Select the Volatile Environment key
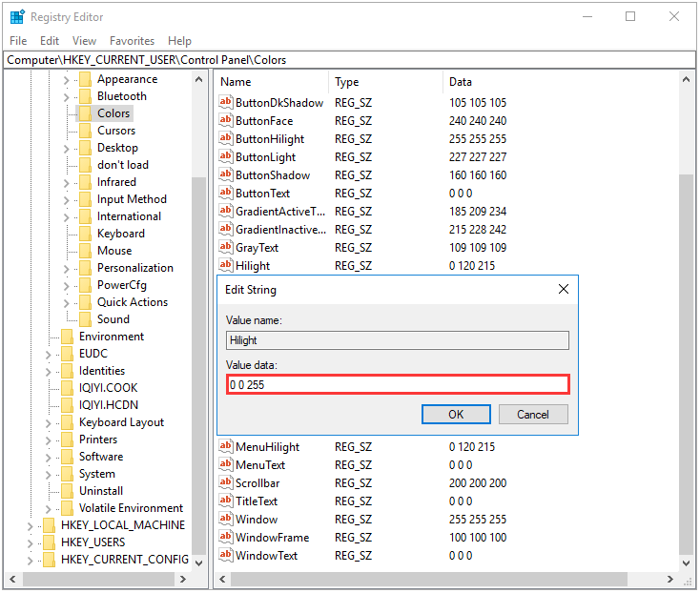The image size is (700, 593). [131, 508]
